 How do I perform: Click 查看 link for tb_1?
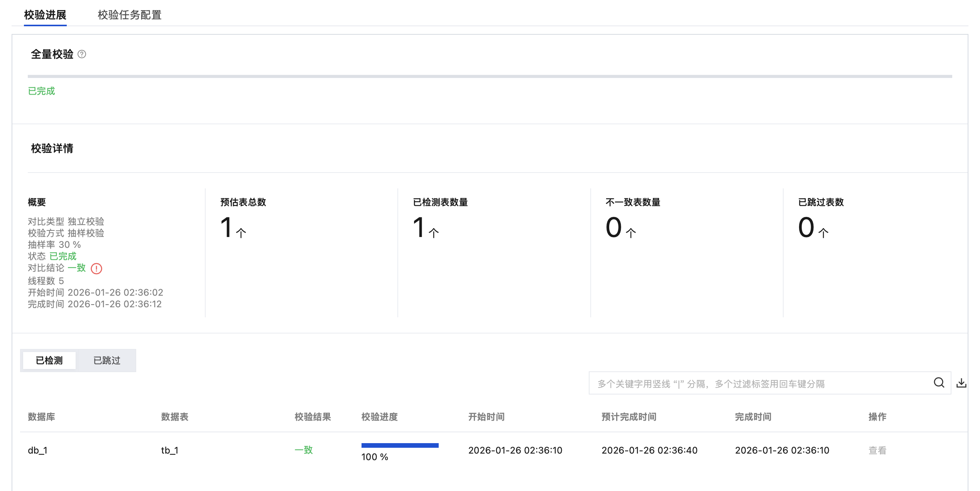click(877, 450)
